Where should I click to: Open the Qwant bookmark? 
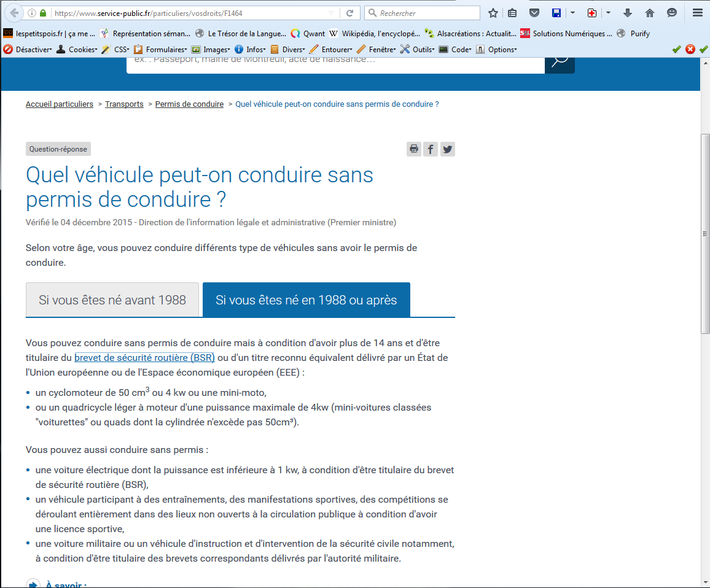point(308,33)
